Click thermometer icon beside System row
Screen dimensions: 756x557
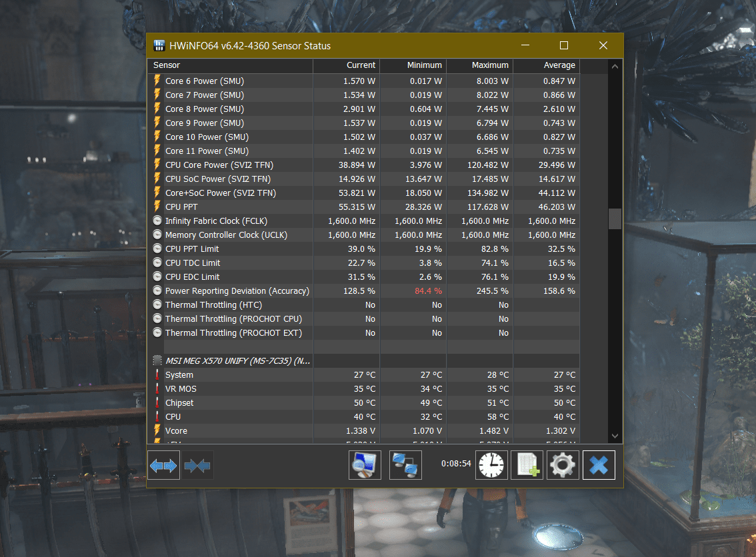point(157,374)
